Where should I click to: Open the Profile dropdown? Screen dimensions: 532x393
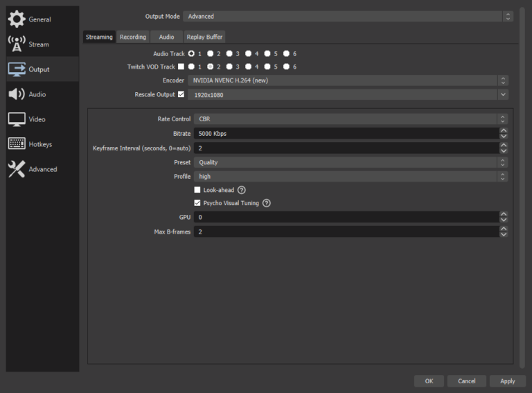351,177
